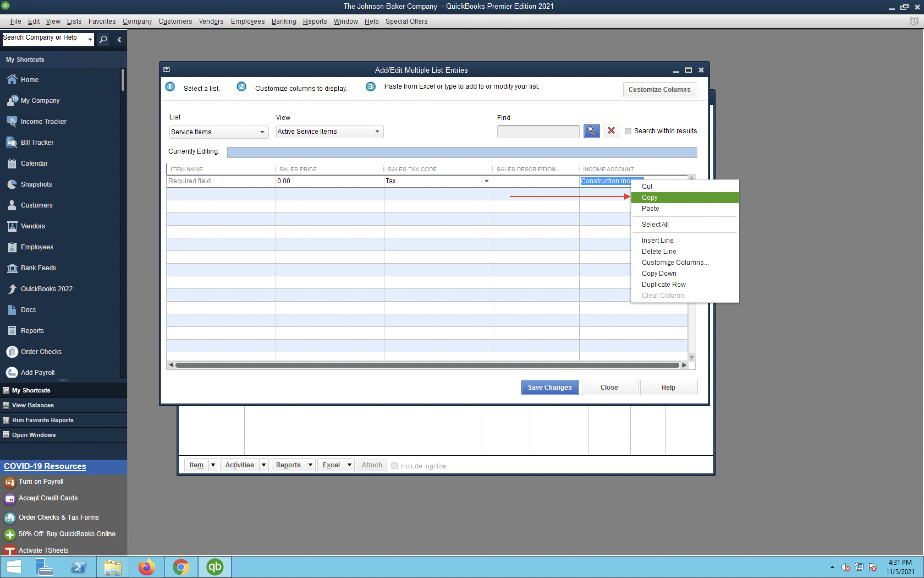Screen dimensions: 924x578
Task: Click the Find magnifier button in dialog
Action: click(x=592, y=131)
